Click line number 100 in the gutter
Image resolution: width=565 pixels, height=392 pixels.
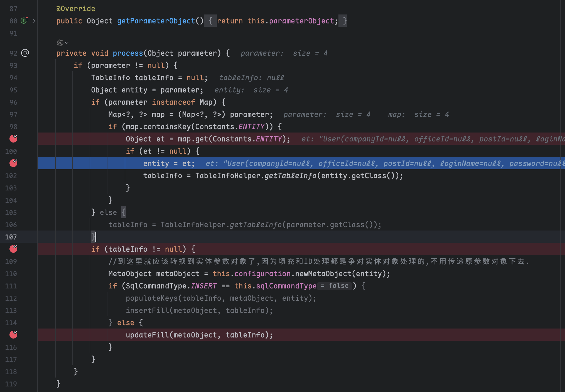click(x=11, y=151)
